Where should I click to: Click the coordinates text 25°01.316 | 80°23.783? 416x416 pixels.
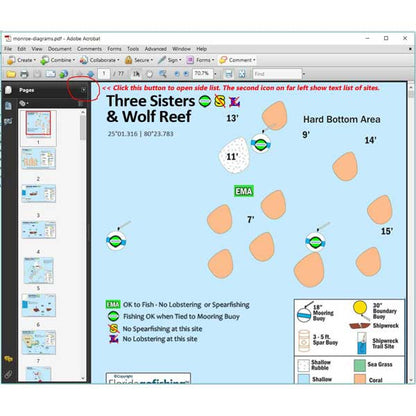tap(140, 134)
